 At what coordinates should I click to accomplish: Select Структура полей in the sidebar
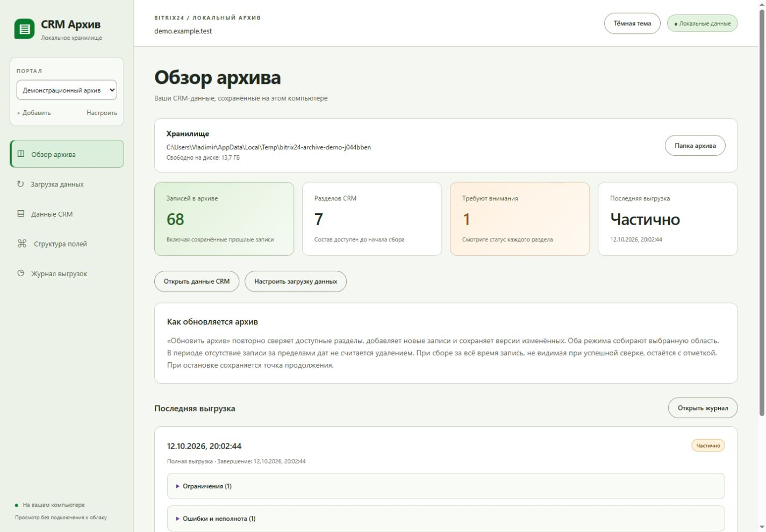click(x=67, y=243)
